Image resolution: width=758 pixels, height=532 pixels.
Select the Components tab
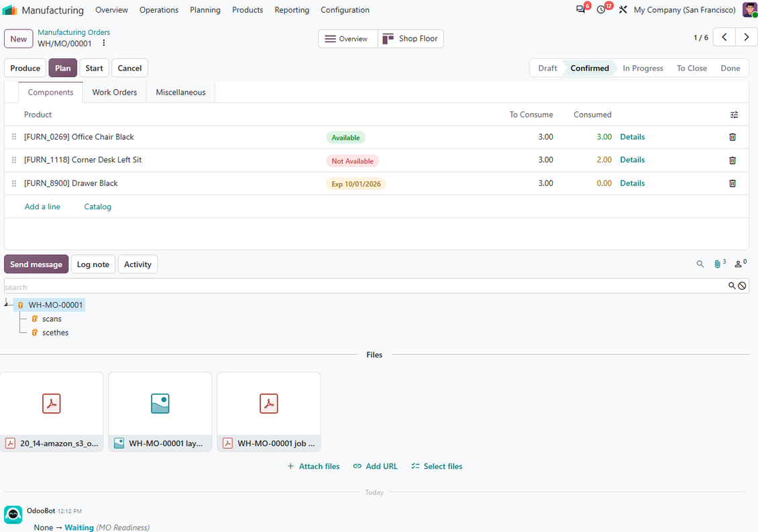coord(51,93)
